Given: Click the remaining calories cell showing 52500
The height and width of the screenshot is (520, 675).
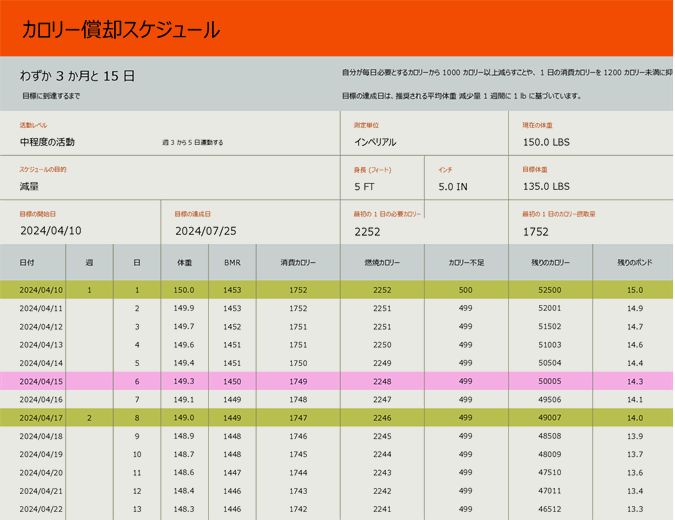Looking at the screenshot, I should point(549,290).
